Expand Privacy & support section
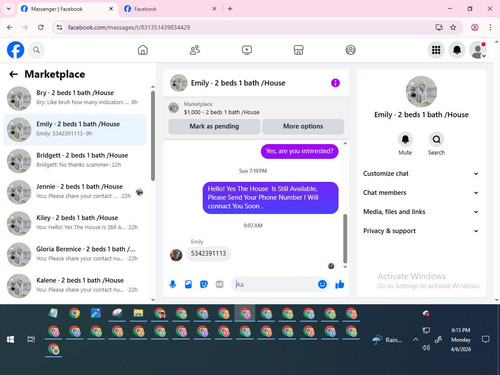Image resolution: width=500 pixels, height=375 pixels. [x=421, y=231]
